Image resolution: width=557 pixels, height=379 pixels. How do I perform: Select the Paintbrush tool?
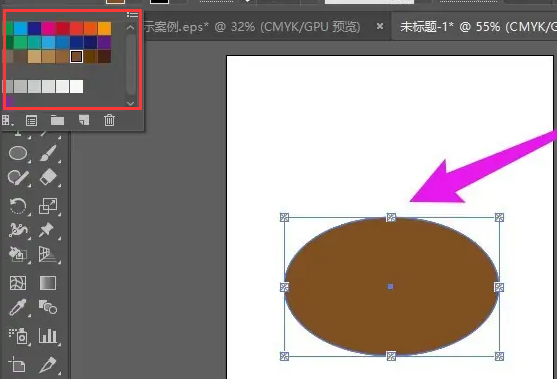point(48,153)
